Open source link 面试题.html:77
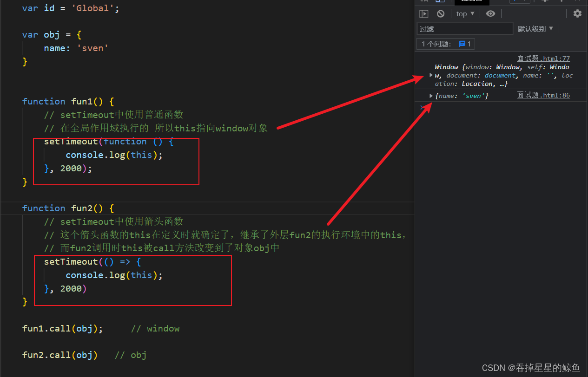This screenshot has width=588, height=377. pos(543,58)
